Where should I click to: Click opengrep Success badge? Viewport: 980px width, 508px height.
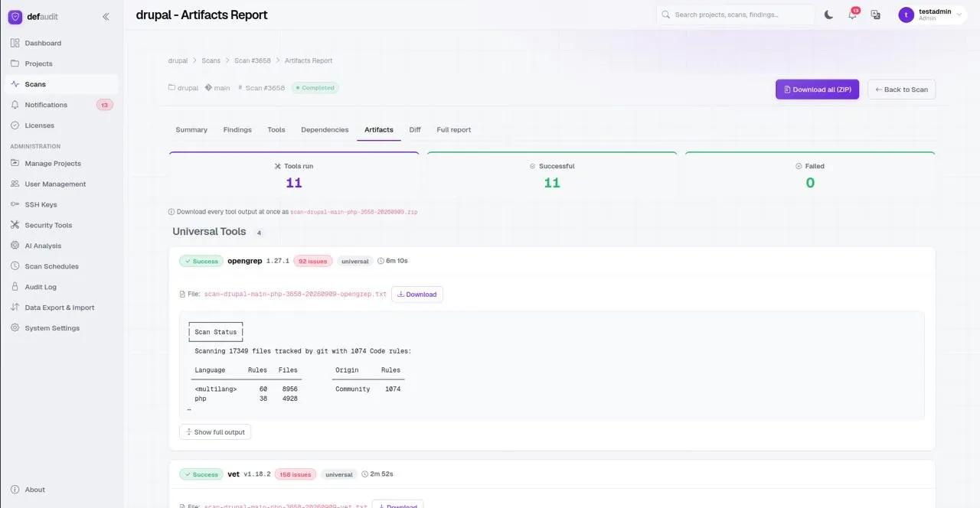point(201,261)
